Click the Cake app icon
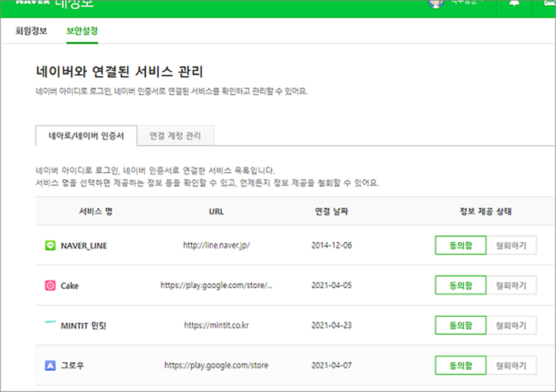 (x=50, y=286)
